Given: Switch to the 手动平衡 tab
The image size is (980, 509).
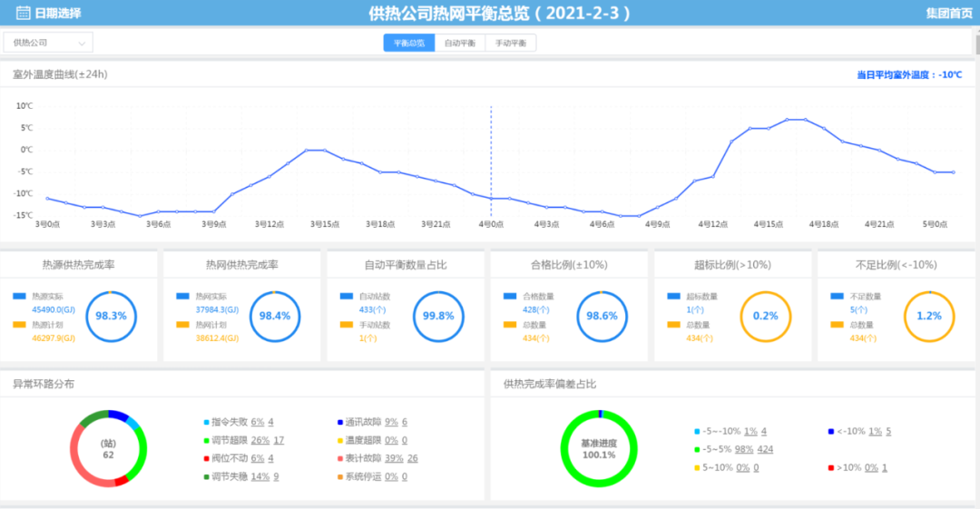Looking at the screenshot, I should click(x=511, y=43).
